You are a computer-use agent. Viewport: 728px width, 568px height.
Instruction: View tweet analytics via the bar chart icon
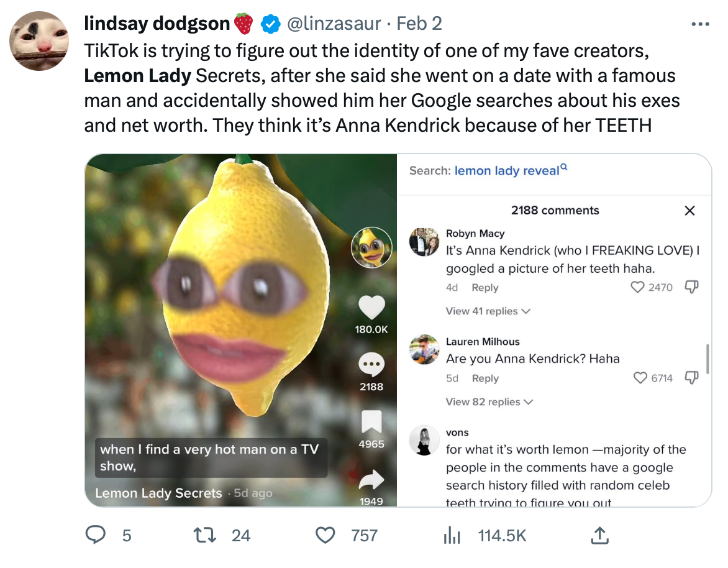click(452, 534)
